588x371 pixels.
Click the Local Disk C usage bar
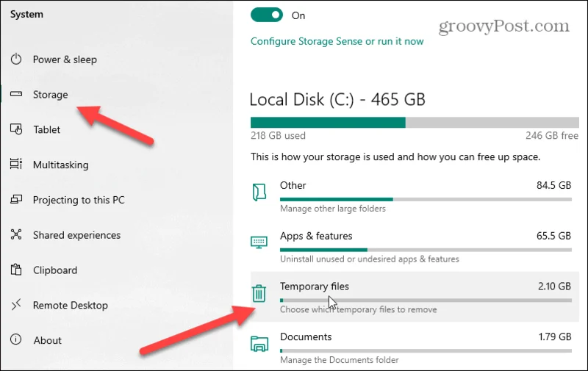pyautogui.click(x=415, y=122)
